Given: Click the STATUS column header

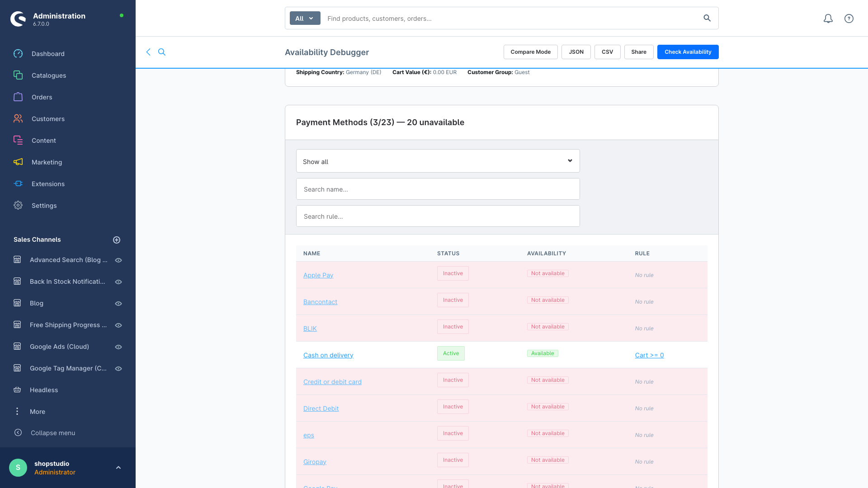Looking at the screenshot, I should click(x=448, y=253).
